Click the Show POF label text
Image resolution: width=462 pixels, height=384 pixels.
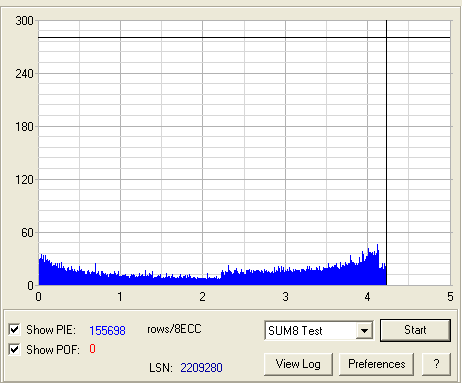point(53,350)
